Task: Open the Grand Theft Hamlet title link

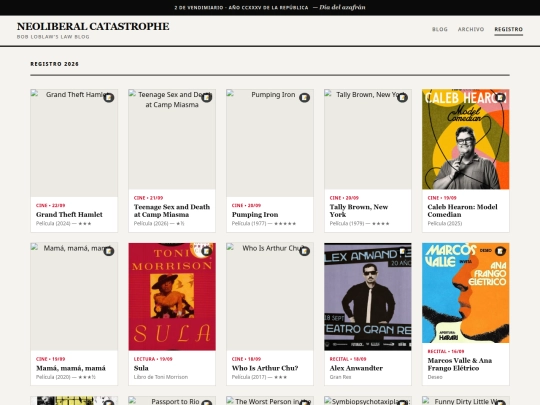Action: (x=69, y=215)
